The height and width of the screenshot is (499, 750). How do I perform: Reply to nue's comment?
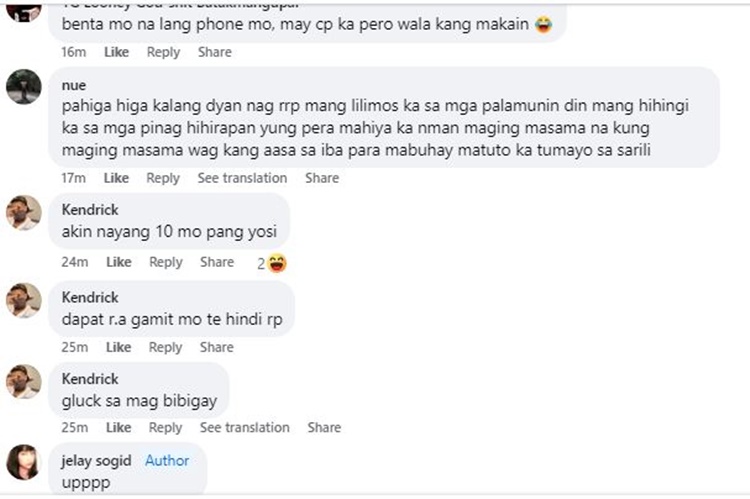tap(163, 178)
